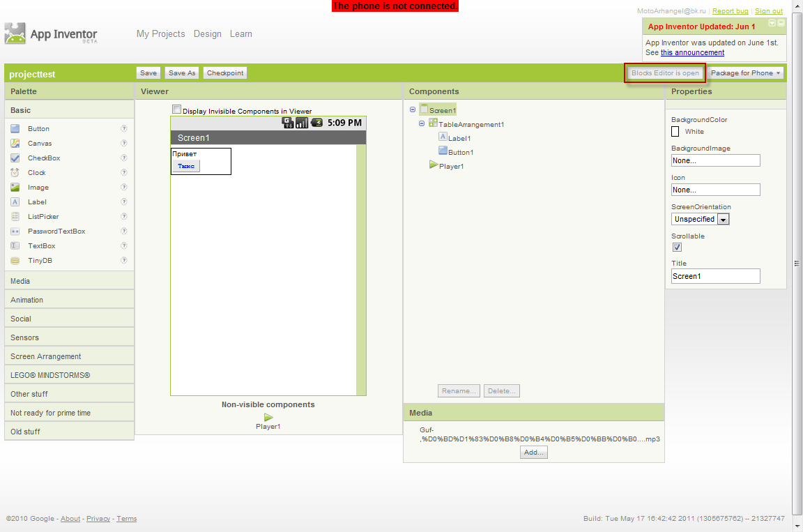Screen dimensions: 803x532
Task: Sign out of the account
Action: click(x=769, y=10)
